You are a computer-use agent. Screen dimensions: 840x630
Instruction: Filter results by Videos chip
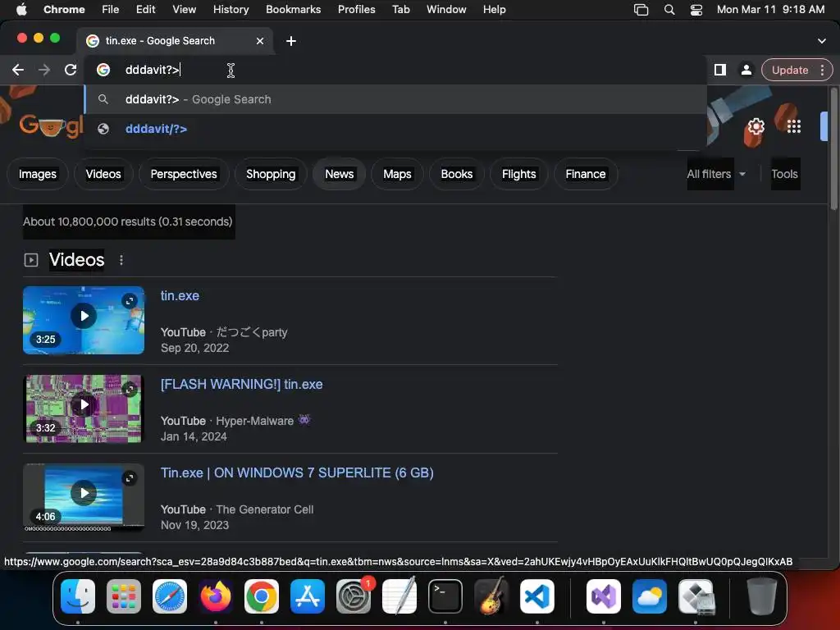103,174
